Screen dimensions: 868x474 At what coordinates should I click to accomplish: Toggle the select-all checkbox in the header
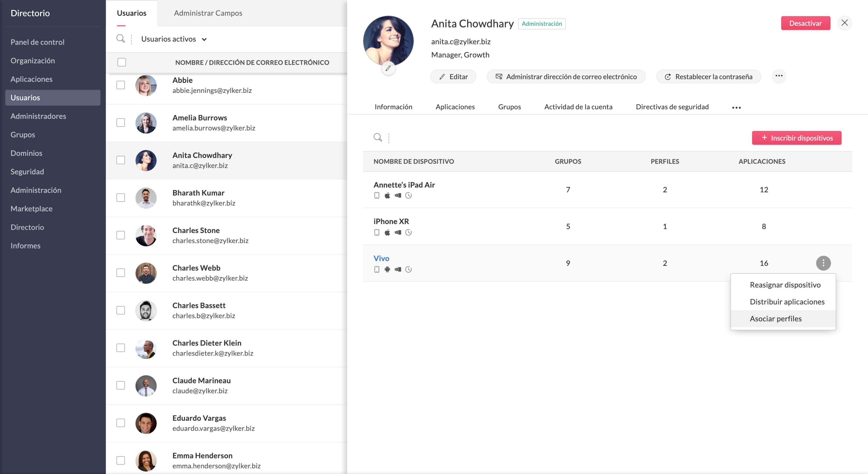[122, 62]
